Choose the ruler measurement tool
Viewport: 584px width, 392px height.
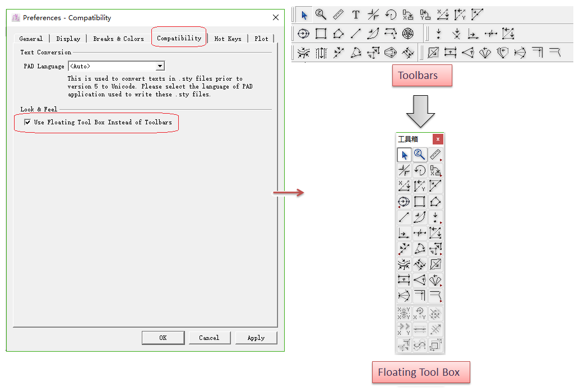(338, 15)
